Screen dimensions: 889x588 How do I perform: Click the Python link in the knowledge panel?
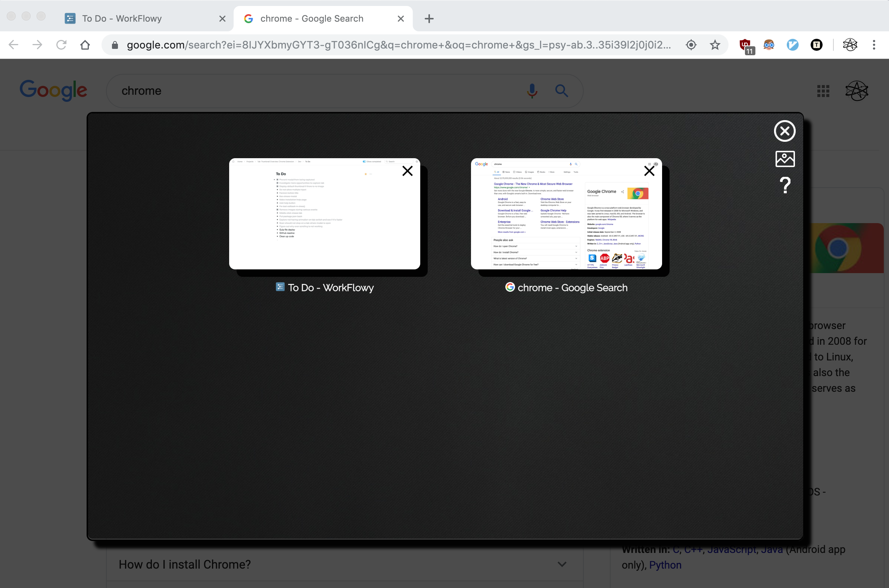point(665,565)
